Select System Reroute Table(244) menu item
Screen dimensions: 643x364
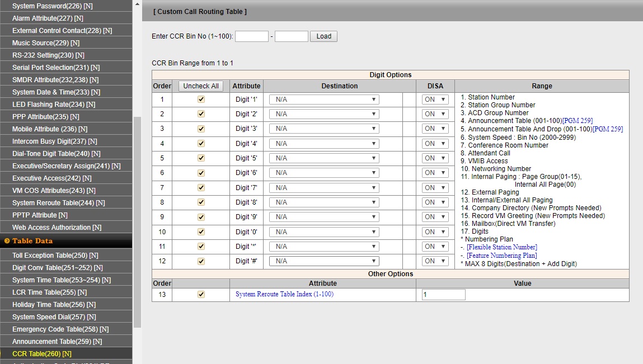coord(58,203)
